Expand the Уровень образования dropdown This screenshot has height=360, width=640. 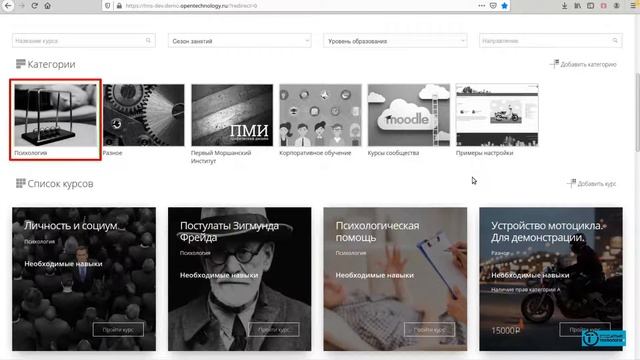pyautogui.click(x=395, y=40)
